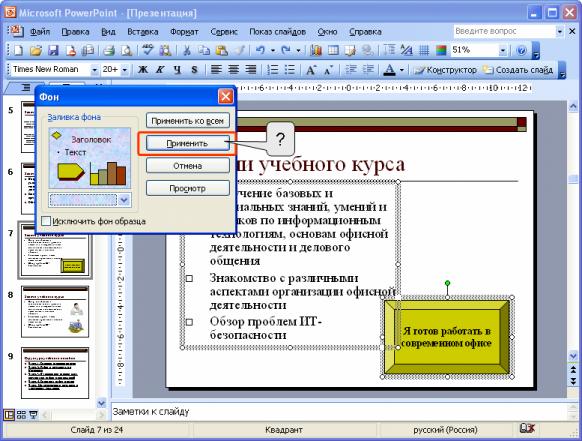Switch to slide sorter view

[x=21, y=414]
